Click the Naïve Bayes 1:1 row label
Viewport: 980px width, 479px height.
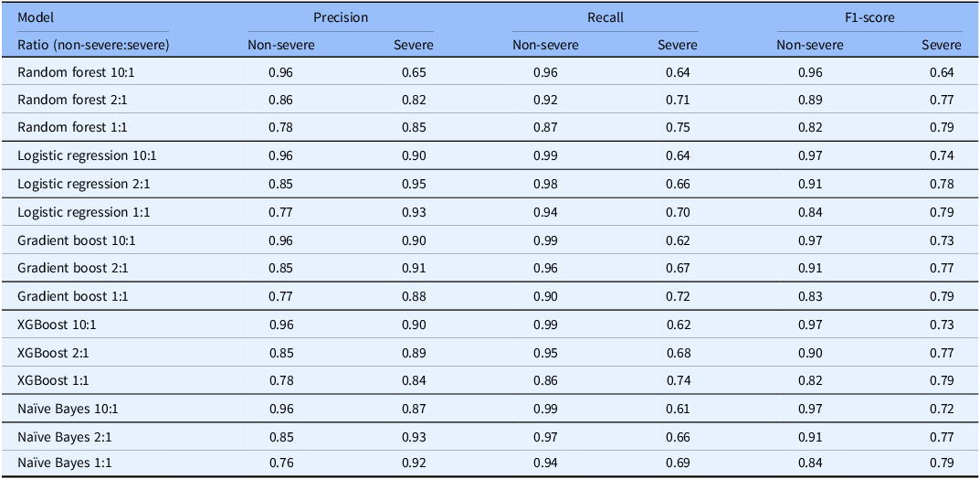point(65,464)
